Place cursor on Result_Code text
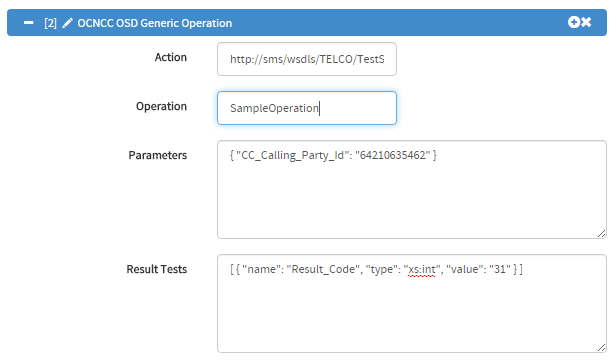 click(x=323, y=270)
